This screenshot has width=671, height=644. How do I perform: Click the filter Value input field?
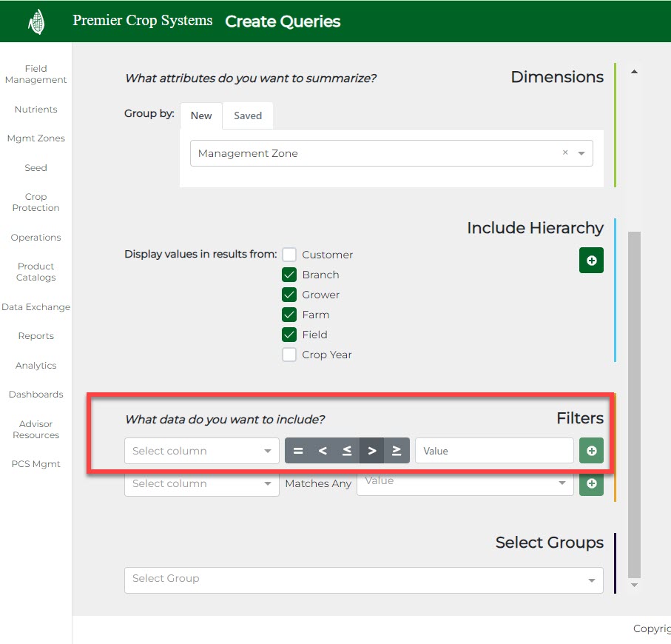point(493,451)
